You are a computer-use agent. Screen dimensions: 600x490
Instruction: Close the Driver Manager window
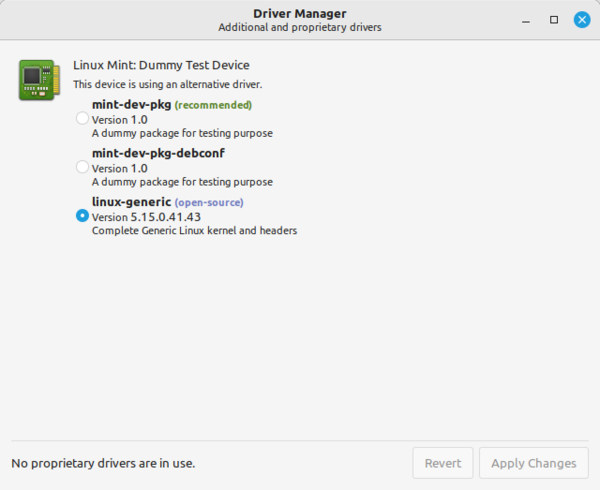coord(581,19)
